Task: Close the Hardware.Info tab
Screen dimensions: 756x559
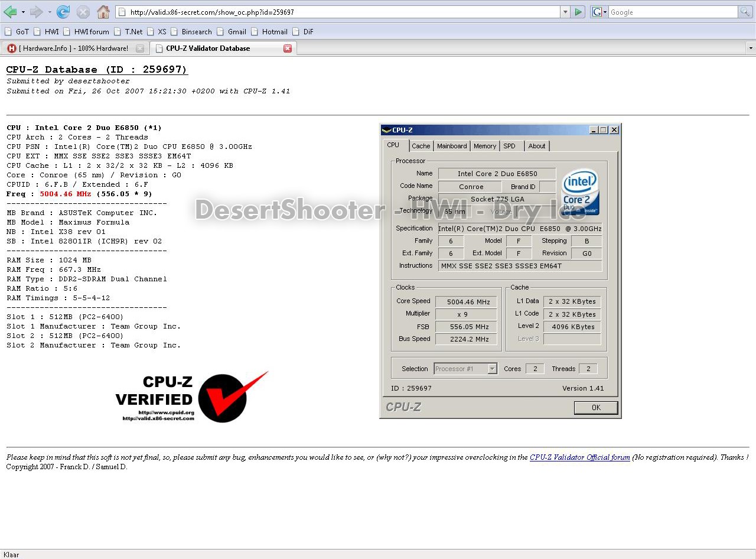Action: pyautogui.click(x=140, y=48)
